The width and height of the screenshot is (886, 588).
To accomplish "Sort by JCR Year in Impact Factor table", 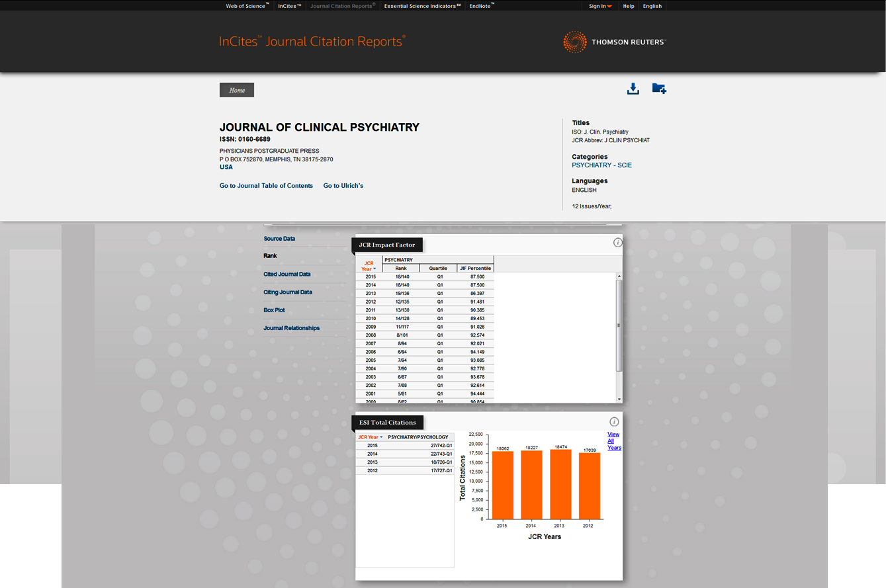I will coord(369,266).
